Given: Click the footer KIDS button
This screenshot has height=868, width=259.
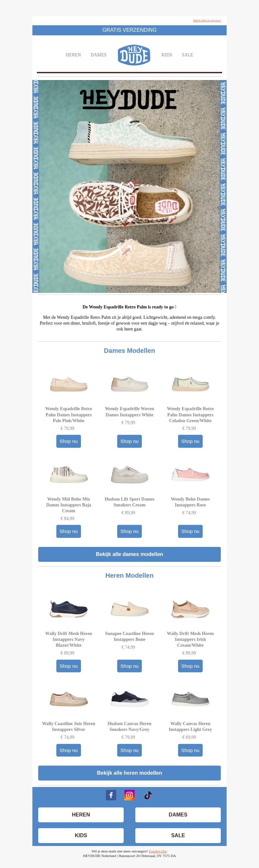Looking at the screenshot, I should [81, 835].
